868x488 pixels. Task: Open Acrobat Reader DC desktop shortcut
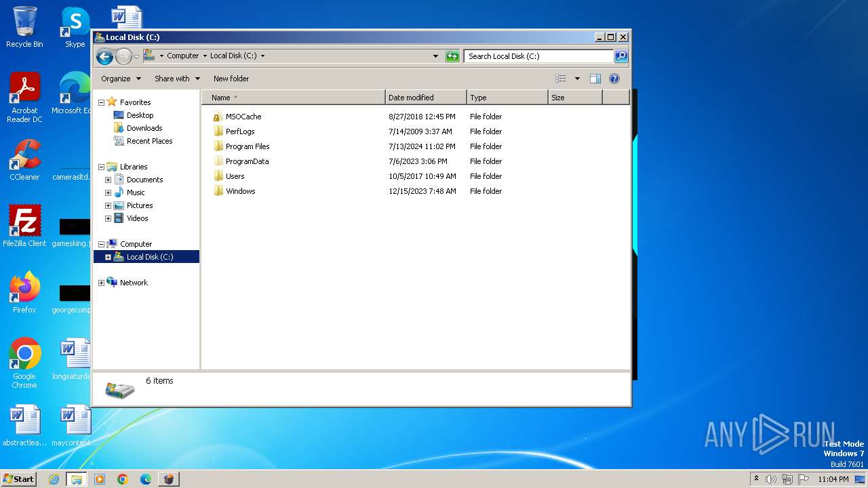click(24, 98)
